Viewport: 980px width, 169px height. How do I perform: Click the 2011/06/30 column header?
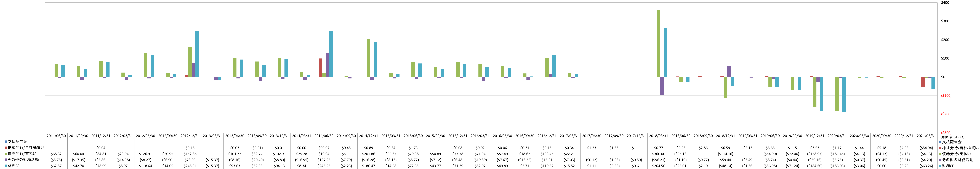pyautogui.click(x=56, y=136)
